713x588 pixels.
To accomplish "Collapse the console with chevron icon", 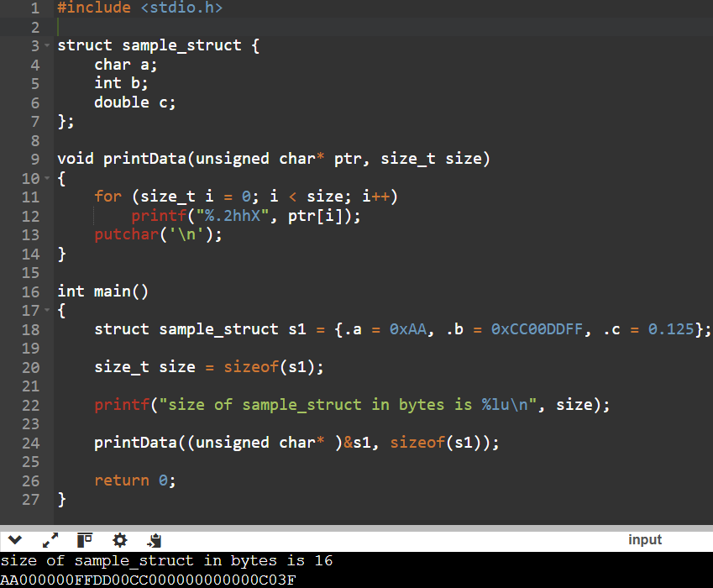I will click(x=15, y=540).
